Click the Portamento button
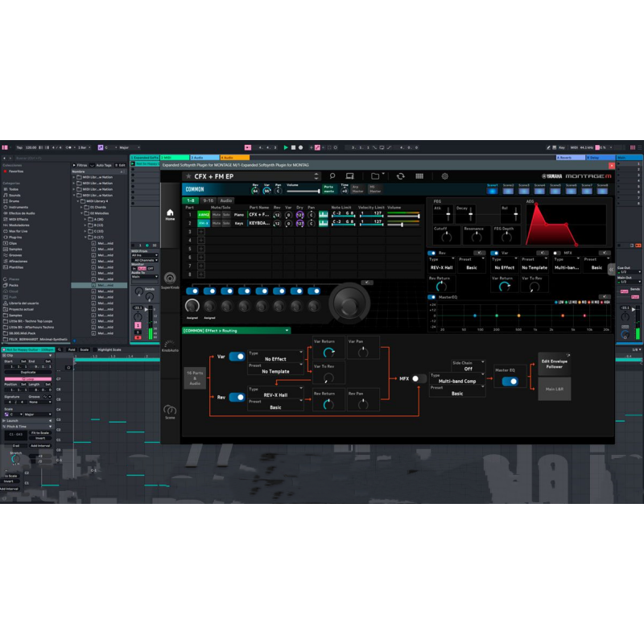 329,189
